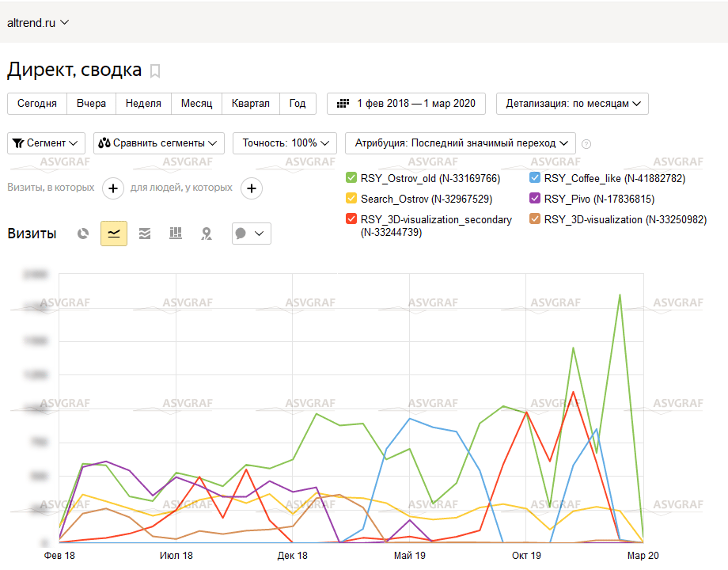Expand the Детализация: по месяцам dropdown
The width and height of the screenshot is (728, 570).
[572, 103]
